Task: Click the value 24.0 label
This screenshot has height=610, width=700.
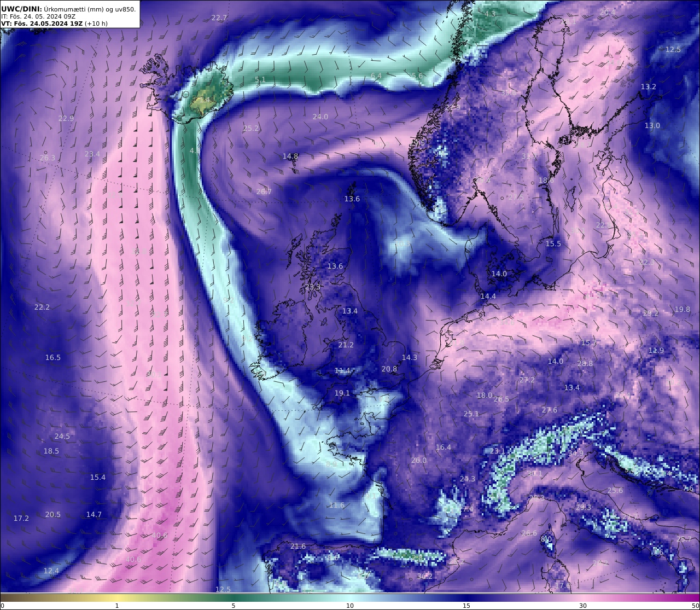Action: tap(320, 117)
